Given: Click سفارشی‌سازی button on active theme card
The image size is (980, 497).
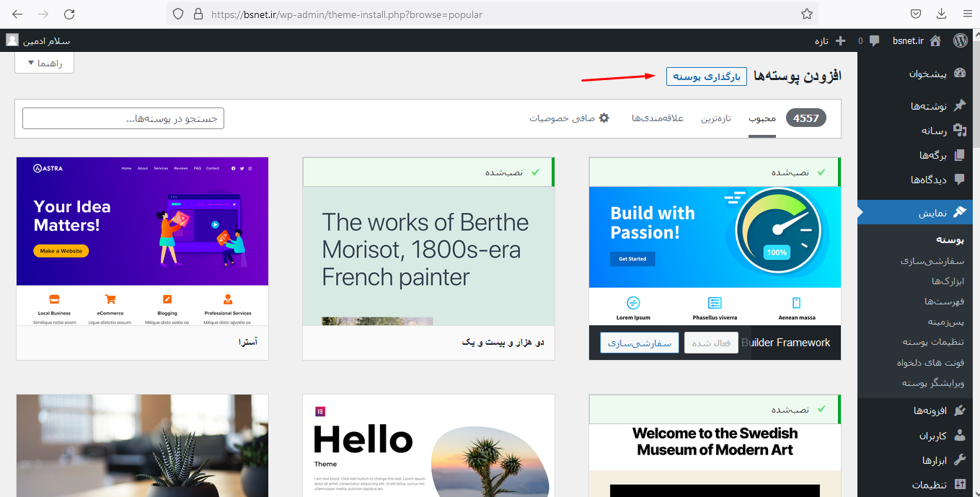Looking at the screenshot, I should (640, 343).
